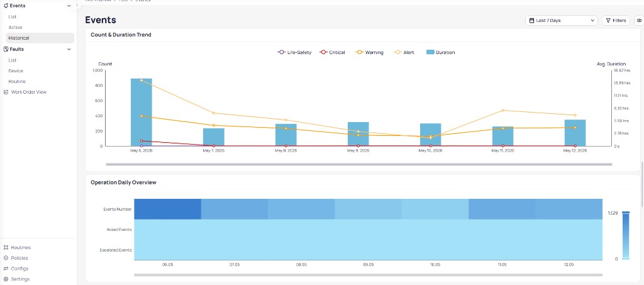Click the May 9 duration bar

point(358,134)
